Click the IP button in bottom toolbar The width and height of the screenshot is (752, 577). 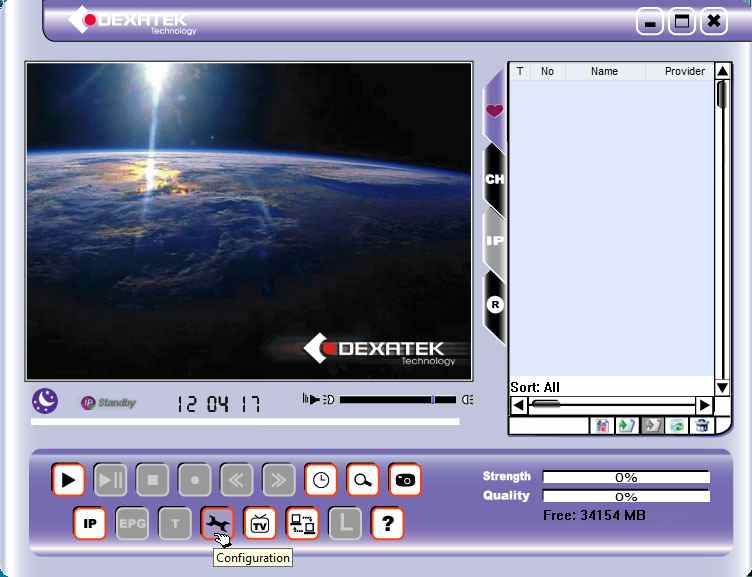coord(90,523)
